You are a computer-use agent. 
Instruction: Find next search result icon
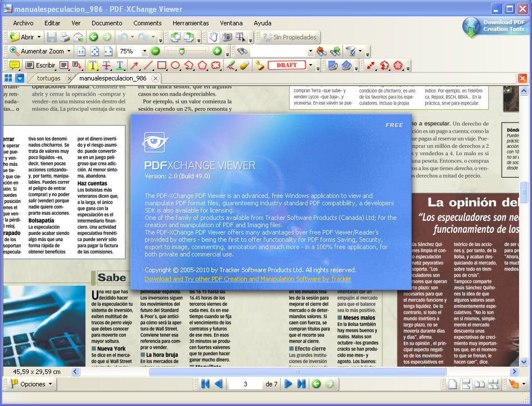point(335,51)
